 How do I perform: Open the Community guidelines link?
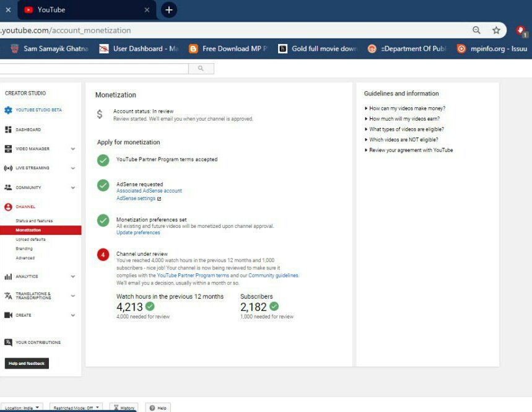[x=273, y=275]
